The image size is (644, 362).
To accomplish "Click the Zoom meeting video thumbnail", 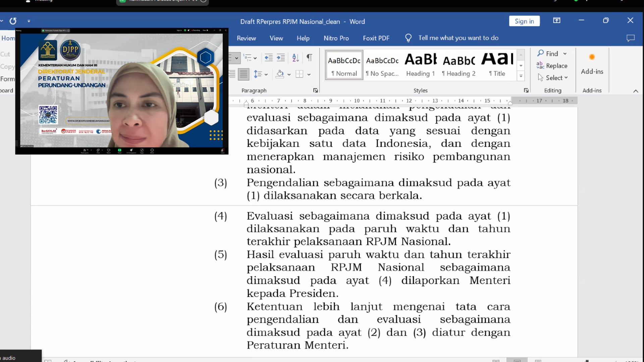I will click(122, 91).
